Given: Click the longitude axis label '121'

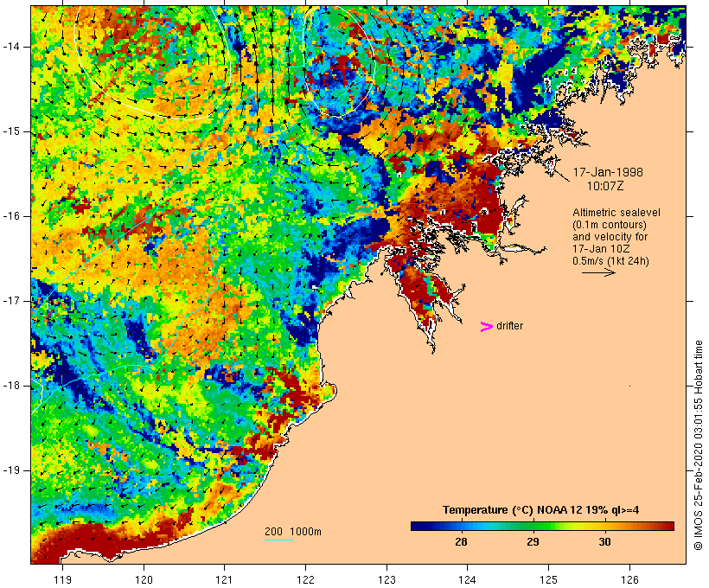Looking at the screenshot, I should tap(224, 579).
